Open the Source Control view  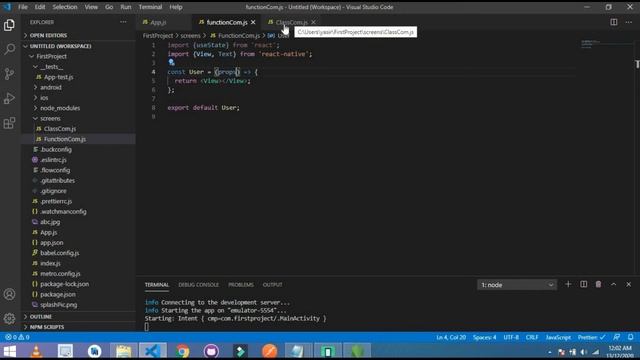click(9, 74)
